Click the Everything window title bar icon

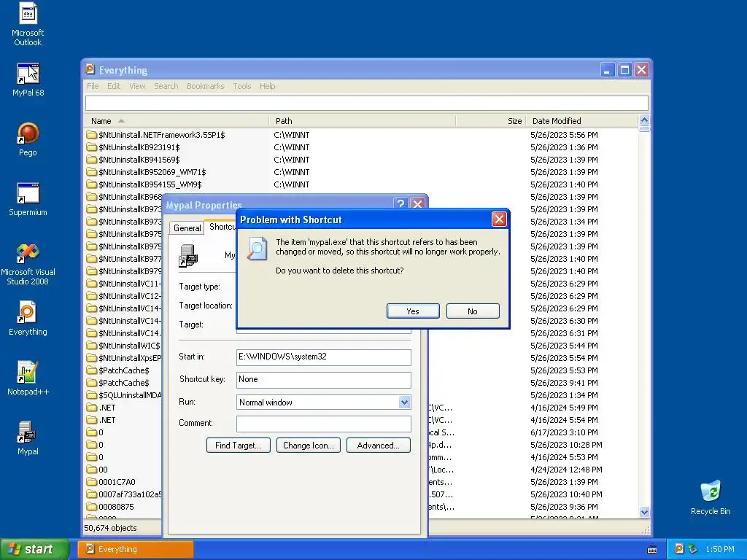[90, 69]
